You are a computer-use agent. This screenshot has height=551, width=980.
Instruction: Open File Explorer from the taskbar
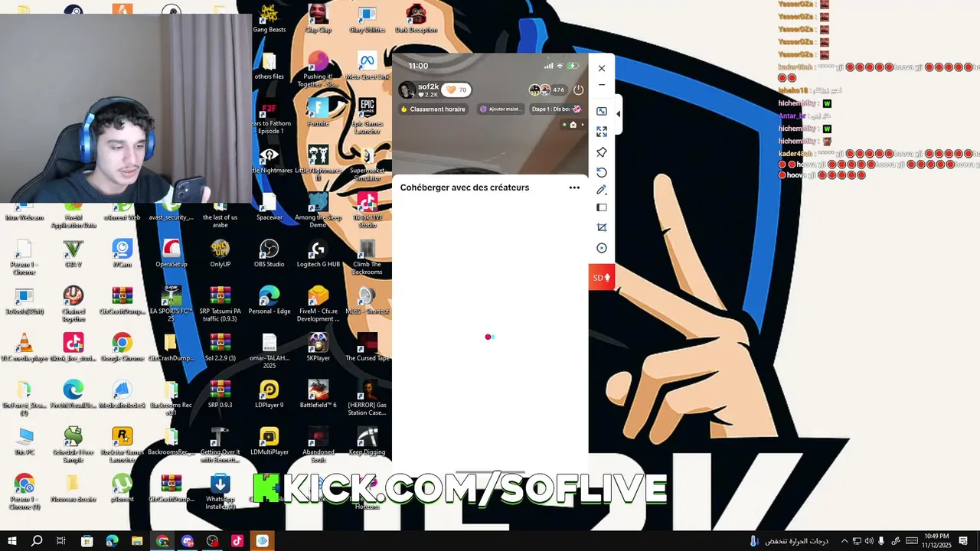pos(137,541)
